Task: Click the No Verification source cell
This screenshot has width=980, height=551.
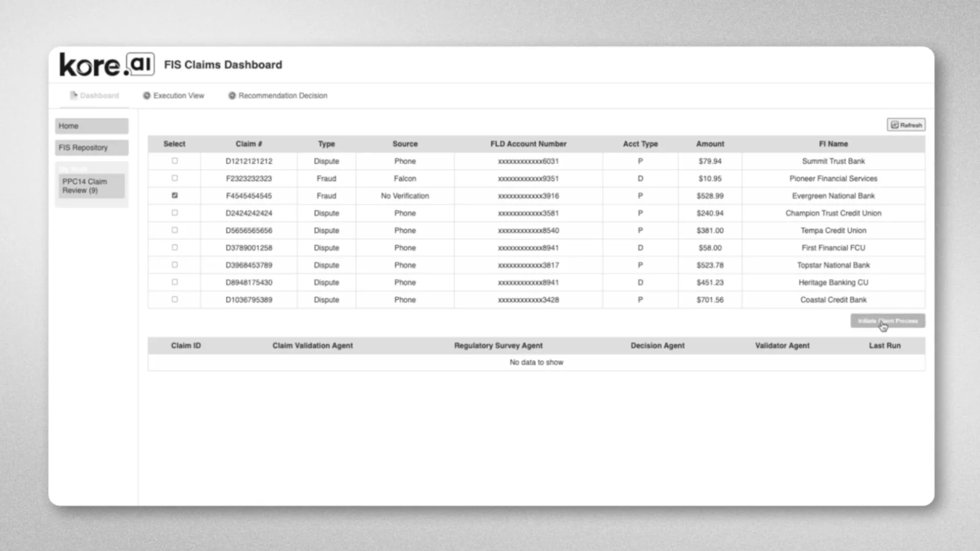Action: coord(405,196)
